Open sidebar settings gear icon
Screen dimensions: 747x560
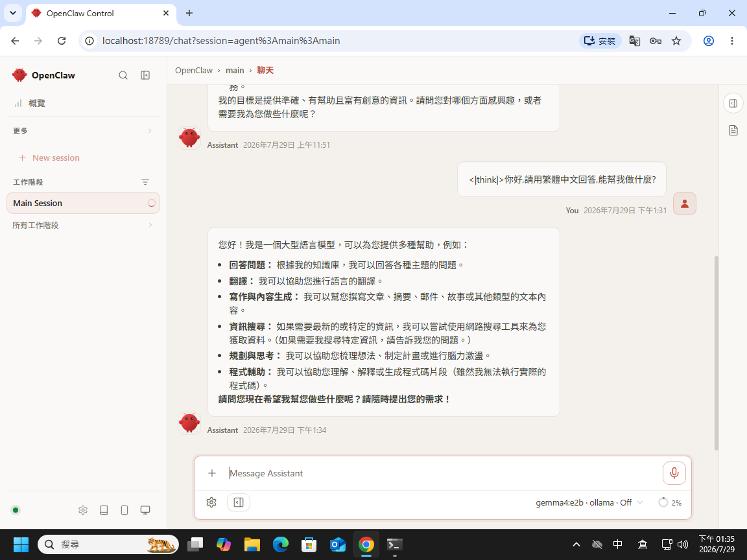83,510
